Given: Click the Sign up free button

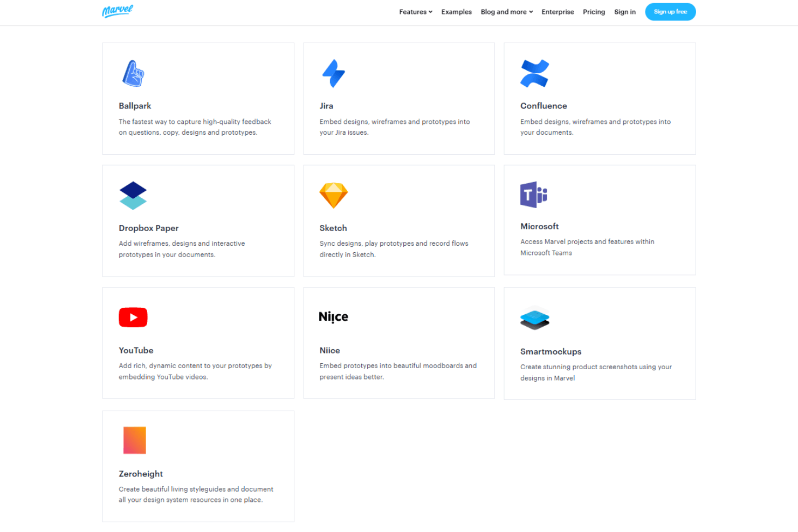Looking at the screenshot, I should pos(670,12).
